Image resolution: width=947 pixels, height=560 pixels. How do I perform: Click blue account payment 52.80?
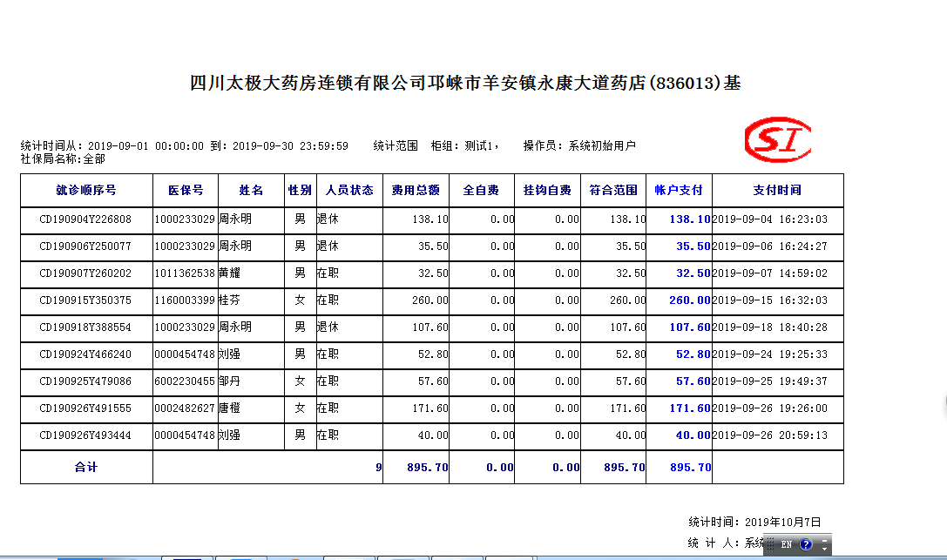(x=693, y=354)
